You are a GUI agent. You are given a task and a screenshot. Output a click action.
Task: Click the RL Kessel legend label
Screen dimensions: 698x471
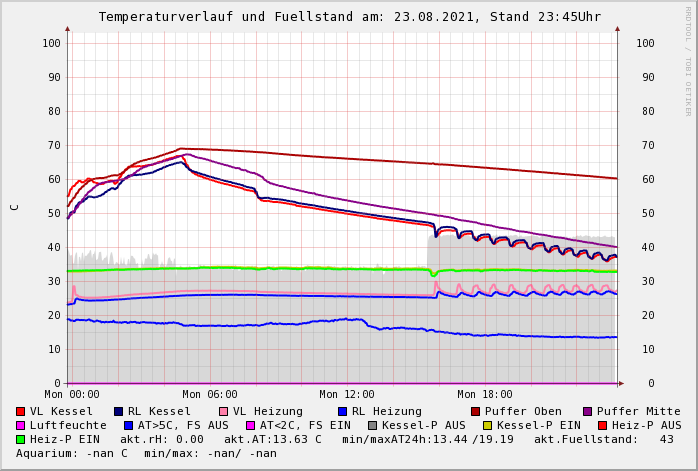[159, 411]
